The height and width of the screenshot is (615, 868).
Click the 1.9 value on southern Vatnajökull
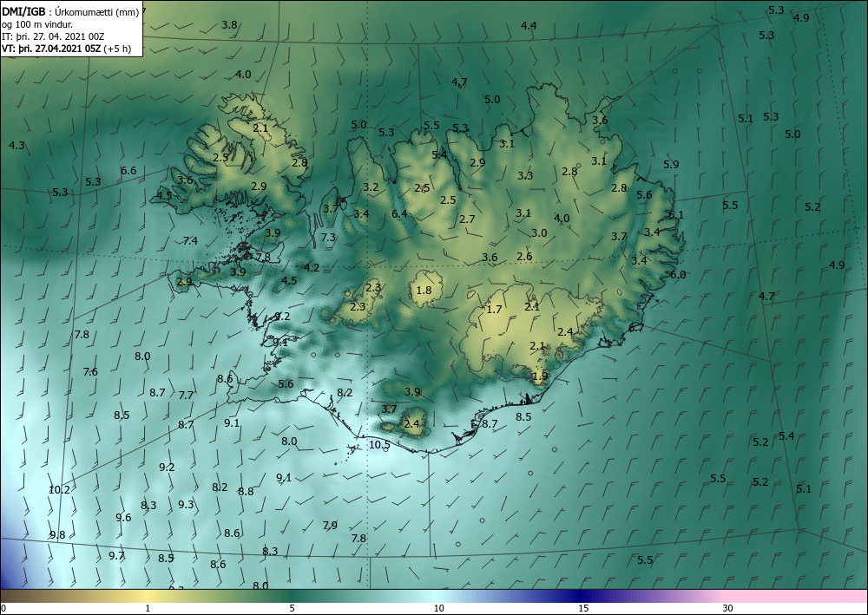[x=540, y=376]
